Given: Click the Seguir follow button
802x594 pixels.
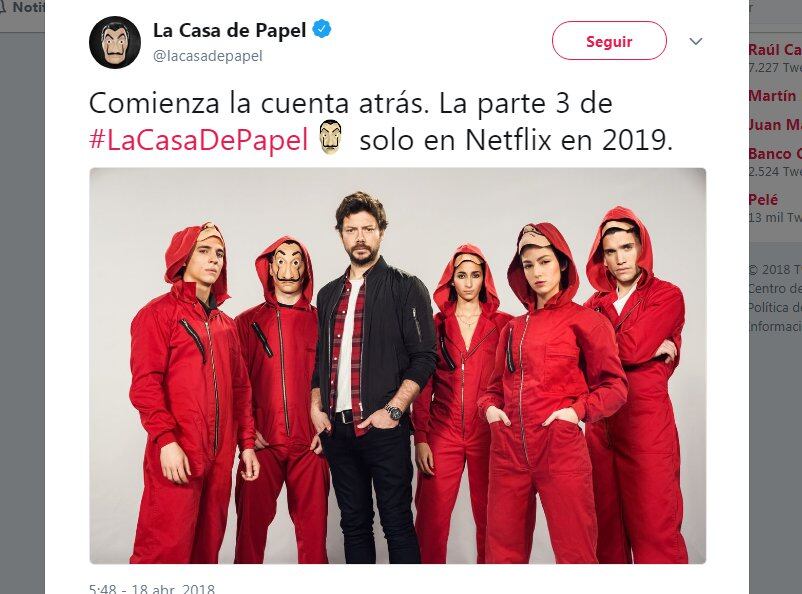Looking at the screenshot, I should tap(609, 41).
